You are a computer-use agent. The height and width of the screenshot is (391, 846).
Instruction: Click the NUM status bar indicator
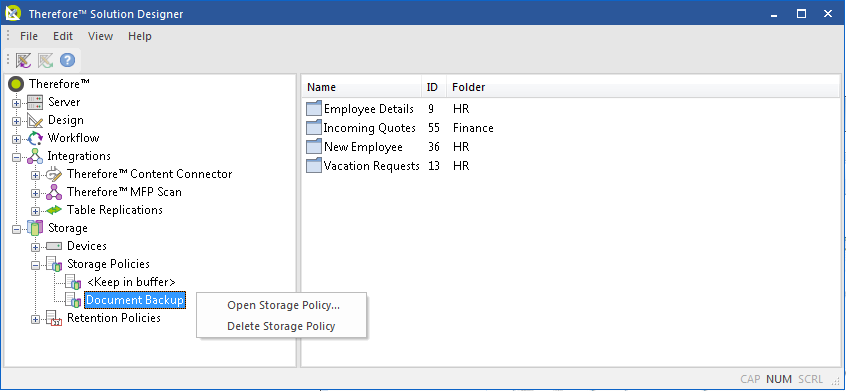[779, 379]
